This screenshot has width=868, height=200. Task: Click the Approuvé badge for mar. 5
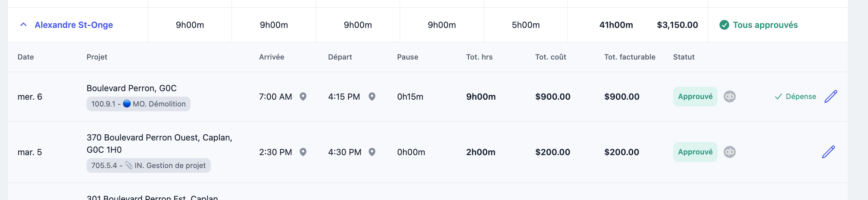click(695, 152)
